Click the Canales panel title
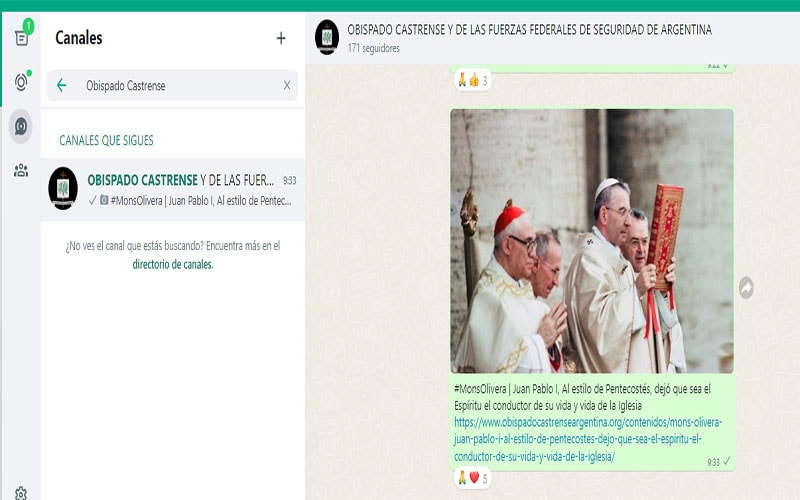800x500 pixels. 79,38
